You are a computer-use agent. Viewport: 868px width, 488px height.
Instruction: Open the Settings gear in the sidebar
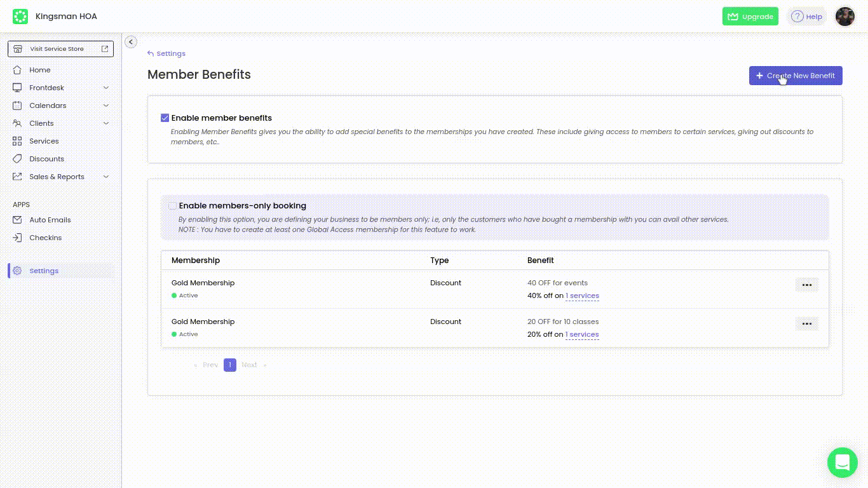click(43, 271)
